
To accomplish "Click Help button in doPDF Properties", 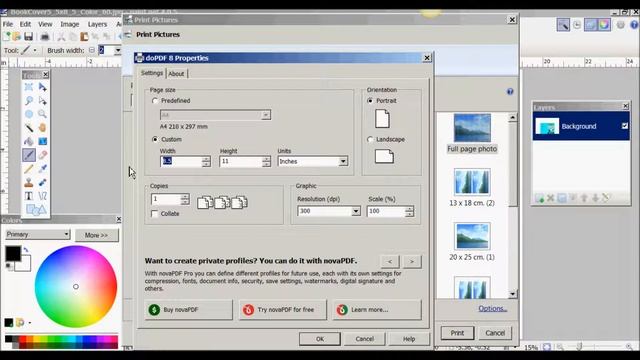I will coord(409,339).
